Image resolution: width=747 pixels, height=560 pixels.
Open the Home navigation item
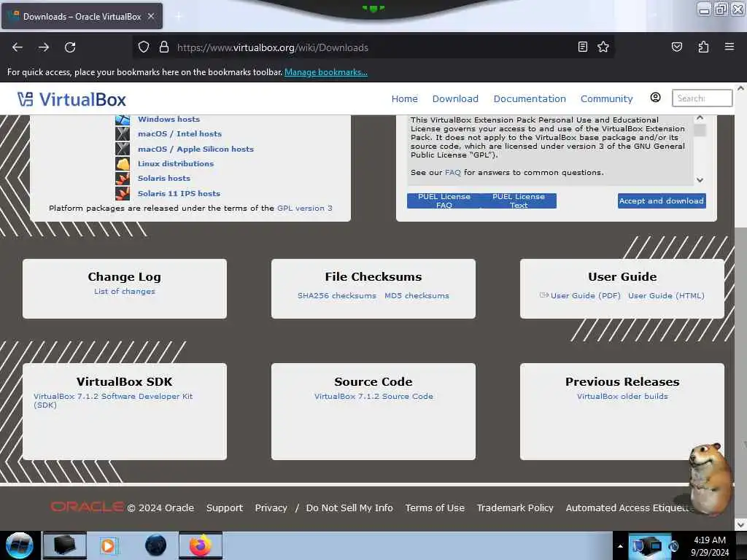click(x=404, y=98)
